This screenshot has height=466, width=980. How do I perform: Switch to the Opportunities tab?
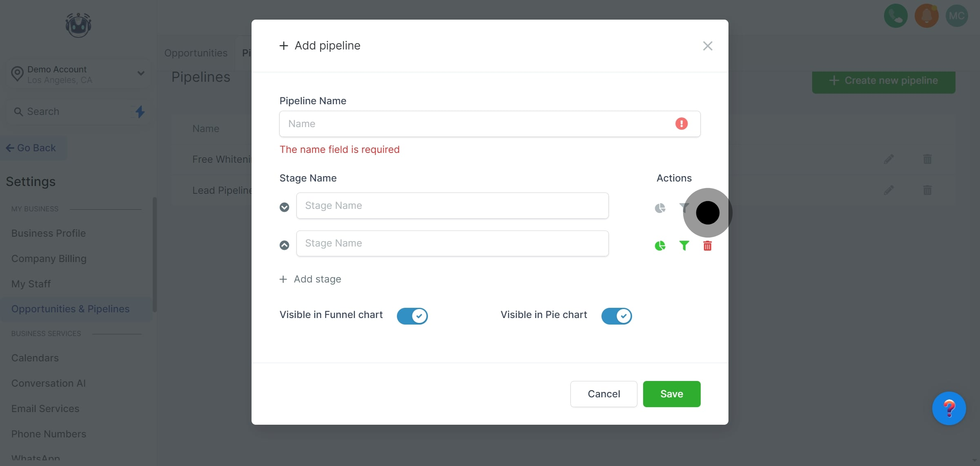(x=196, y=53)
